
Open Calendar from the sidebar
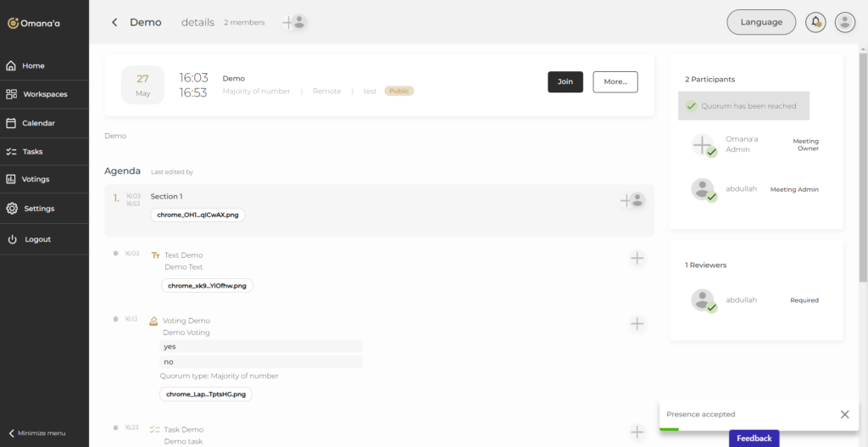tap(38, 123)
